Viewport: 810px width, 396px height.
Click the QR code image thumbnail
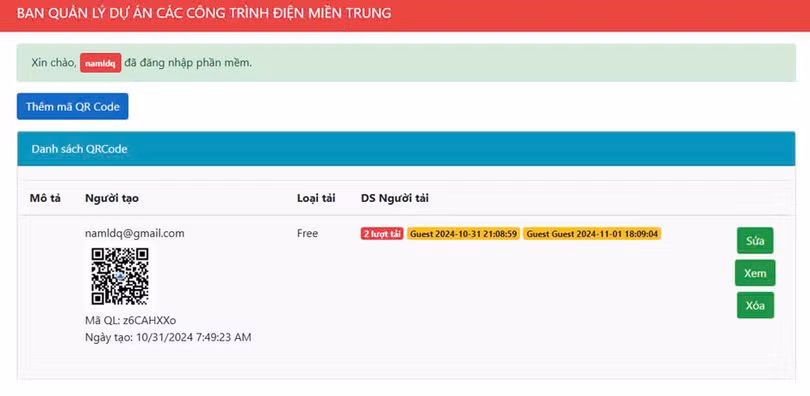point(120,276)
